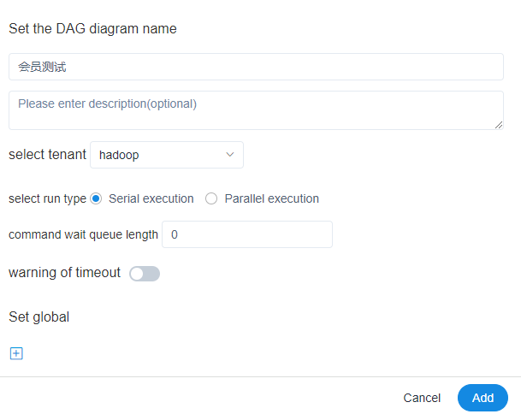Viewport: 521px width, 420px height.
Task: Click the description box resize handle
Action: coord(499,125)
